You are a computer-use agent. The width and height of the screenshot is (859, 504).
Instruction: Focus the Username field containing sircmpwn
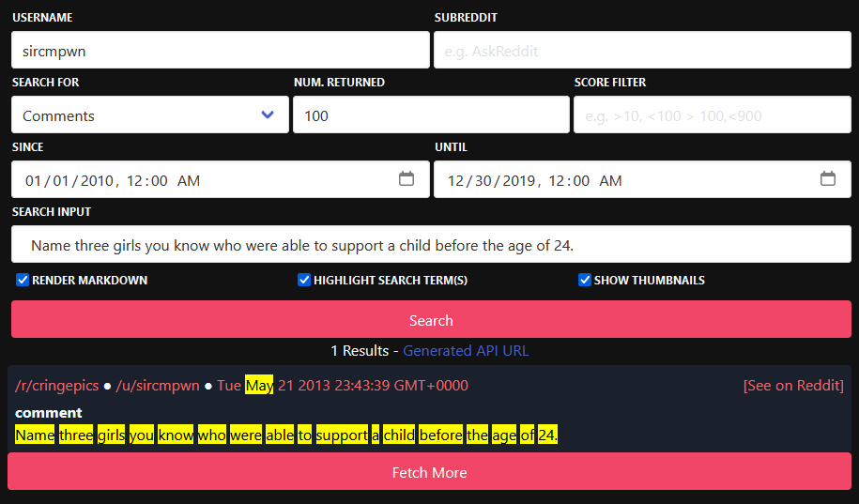[221, 50]
